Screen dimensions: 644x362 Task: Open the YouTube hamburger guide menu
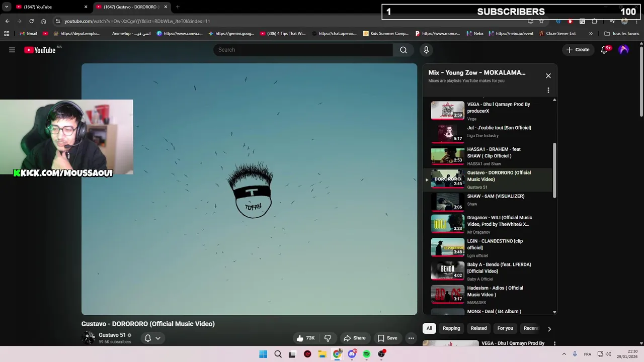click(12, 50)
